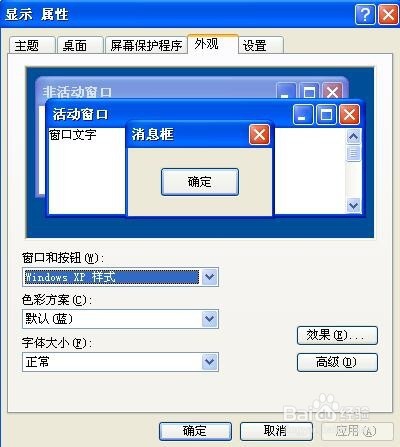
Task: Expand the 字体大小 font size dropdown
Action: 210,362
